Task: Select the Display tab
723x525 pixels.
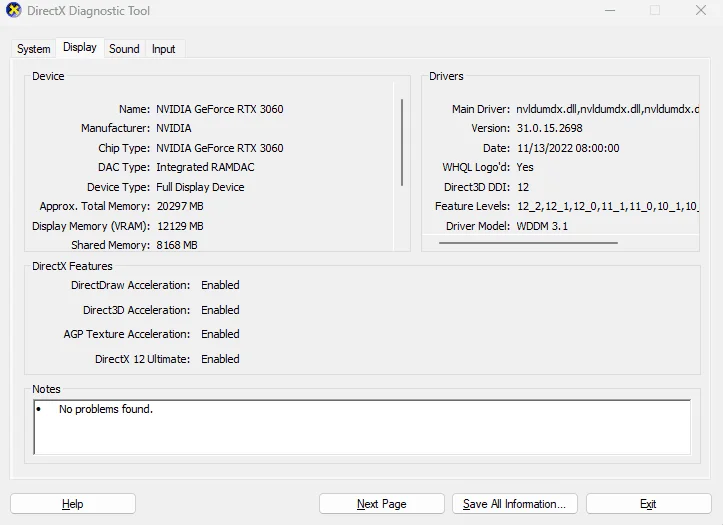Action: click(x=80, y=47)
